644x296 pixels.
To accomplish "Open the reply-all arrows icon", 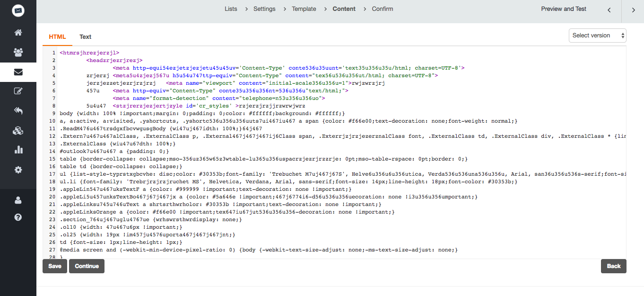I will tap(18, 111).
